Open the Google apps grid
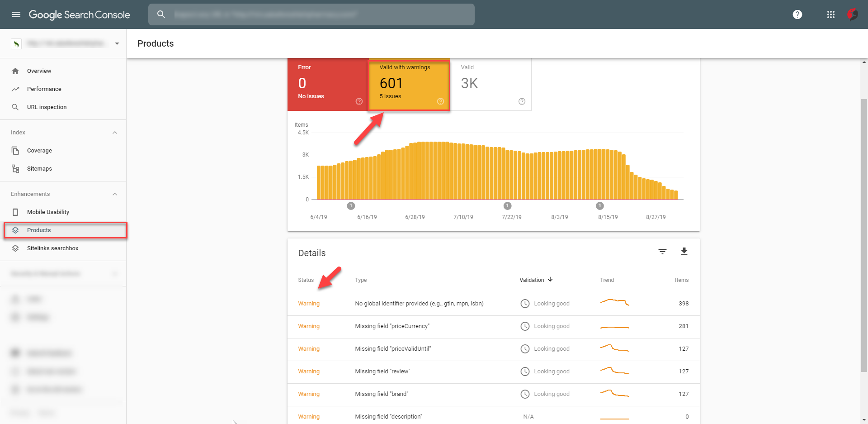 click(x=830, y=14)
